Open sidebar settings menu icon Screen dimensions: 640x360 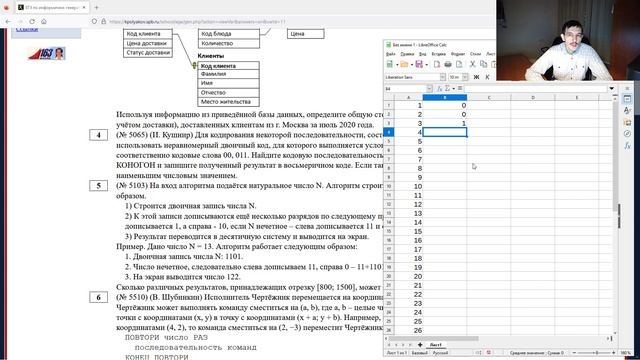[627, 88]
